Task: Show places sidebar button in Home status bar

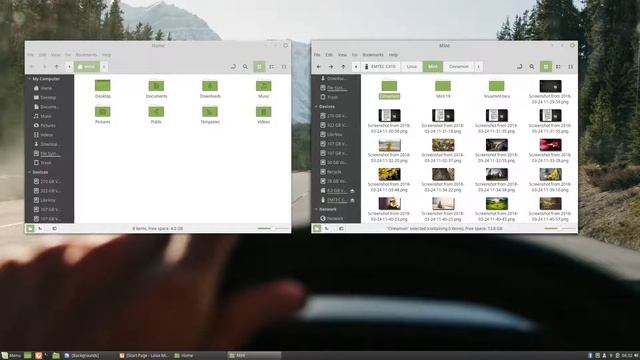Action: (x=30, y=229)
